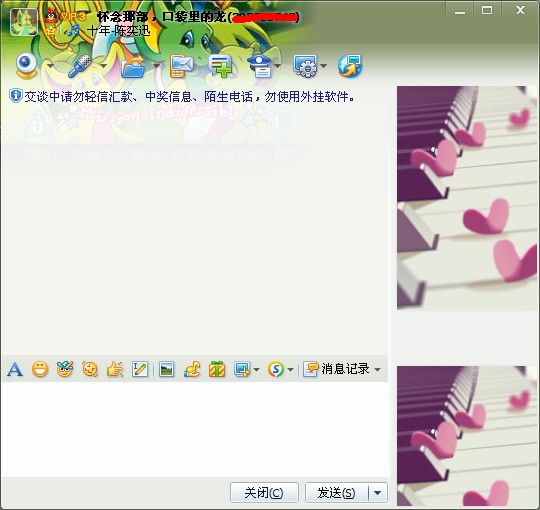
Task: Send a file using folder icon
Action: point(133,66)
